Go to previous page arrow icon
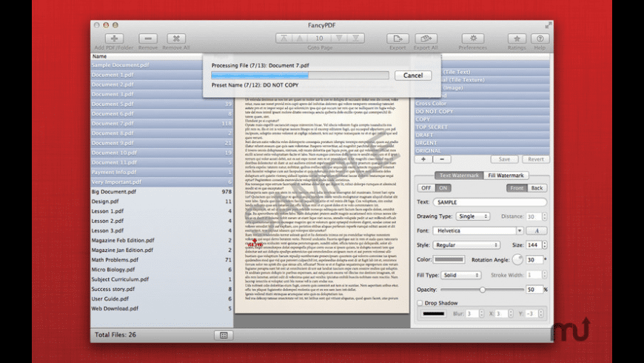 pyautogui.click(x=300, y=39)
